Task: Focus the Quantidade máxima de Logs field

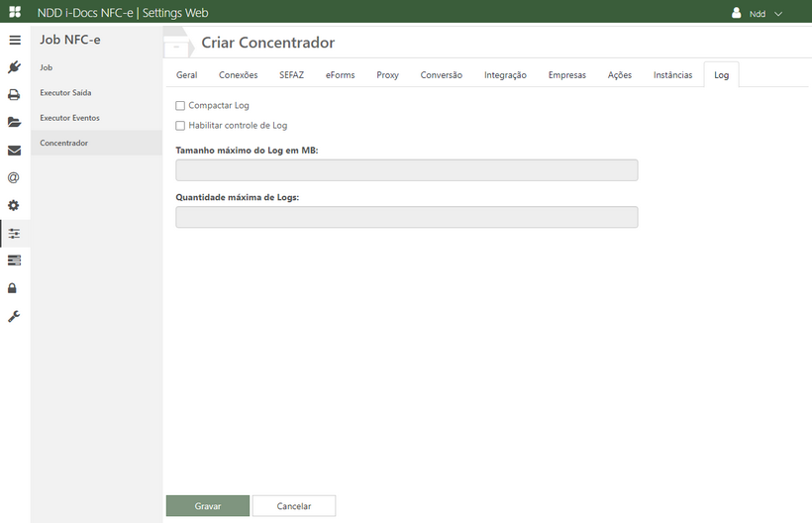Action: click(x=407, y=217)
